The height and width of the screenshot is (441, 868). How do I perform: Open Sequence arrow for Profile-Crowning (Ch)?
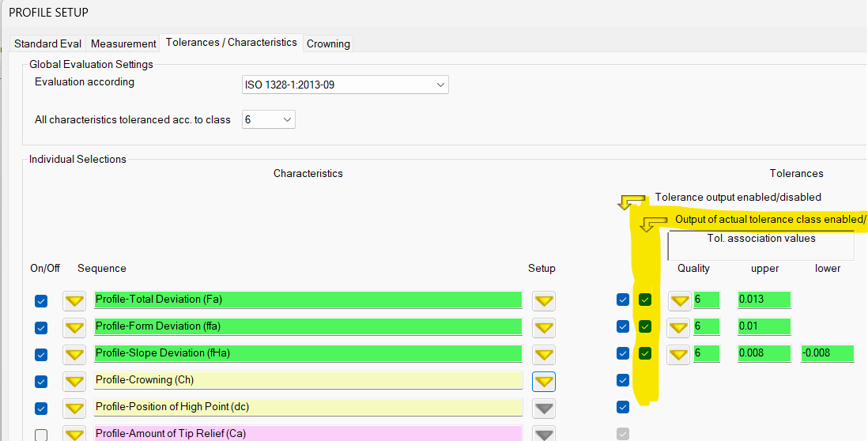[74, 381]
